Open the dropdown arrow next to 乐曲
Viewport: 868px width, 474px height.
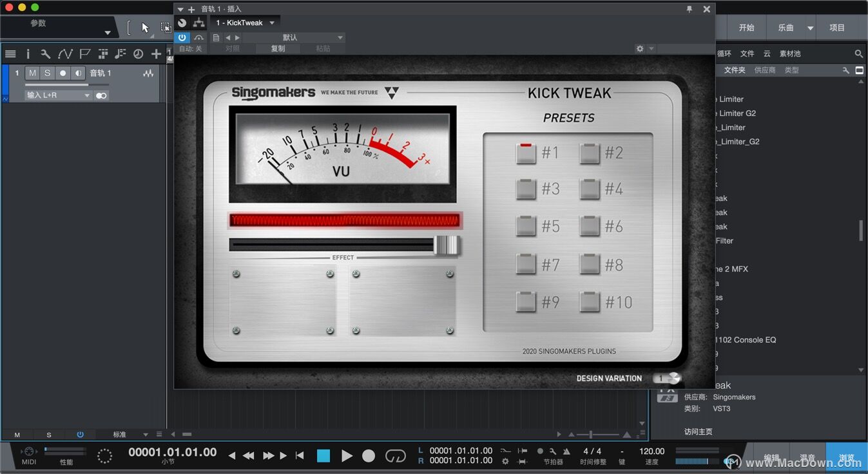[x=811, y=28]
